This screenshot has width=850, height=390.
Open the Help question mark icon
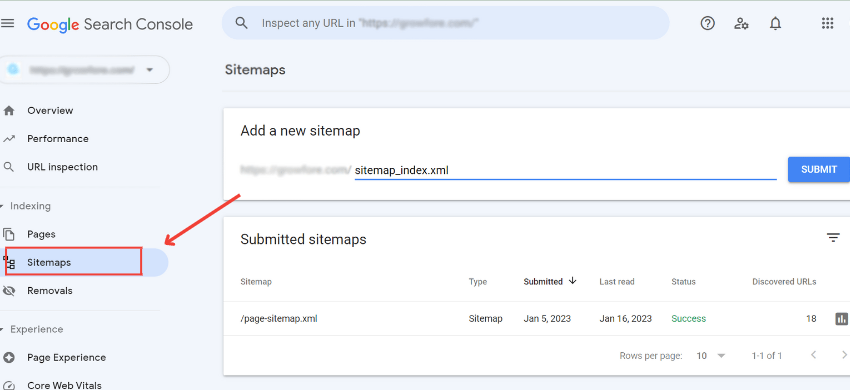(707, 23)
